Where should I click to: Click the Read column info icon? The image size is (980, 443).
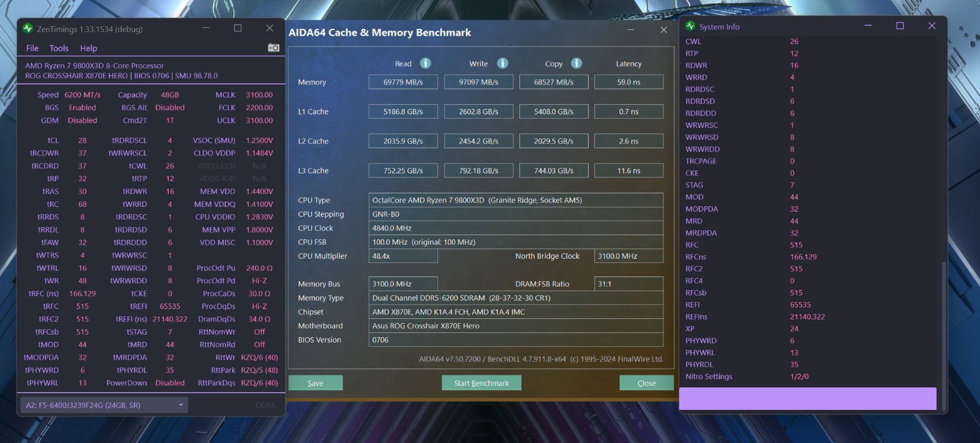(x=425, y=63)
